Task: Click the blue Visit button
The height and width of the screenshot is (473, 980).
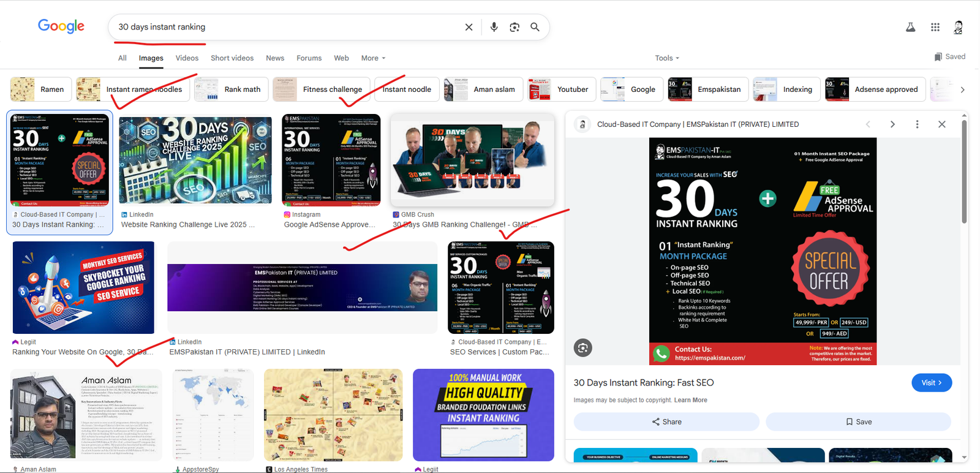Action: point(932,383)
